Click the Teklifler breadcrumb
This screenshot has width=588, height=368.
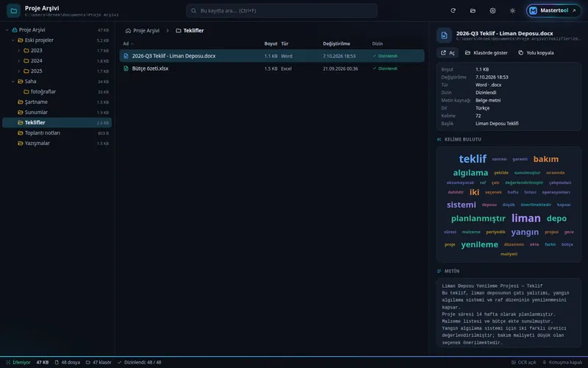point(190,30)
